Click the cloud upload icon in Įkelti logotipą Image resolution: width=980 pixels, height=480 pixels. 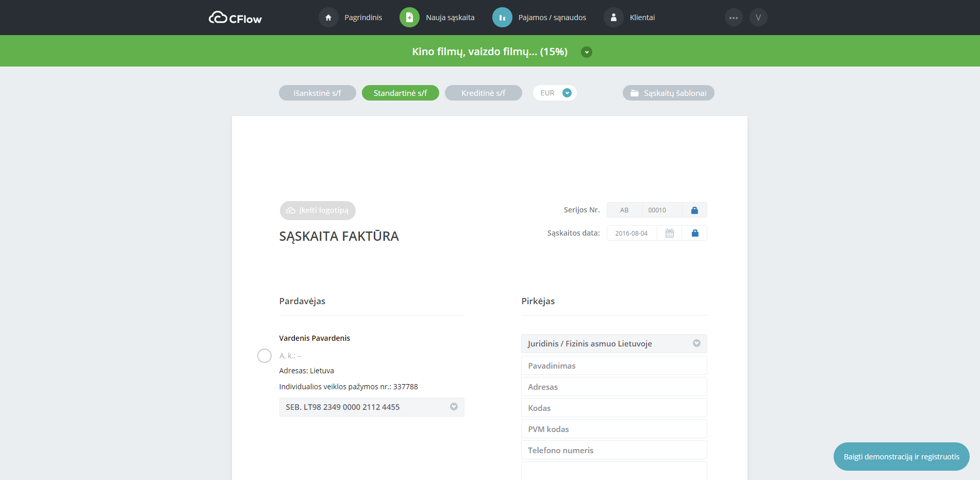[x=291, y=210]
